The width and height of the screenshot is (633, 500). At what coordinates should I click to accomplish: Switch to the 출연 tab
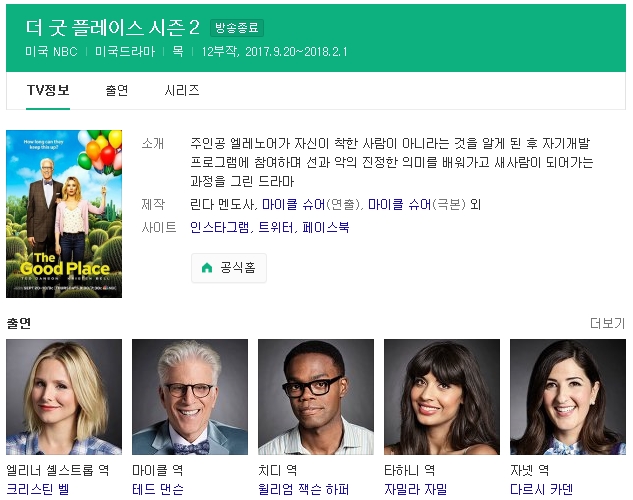pos(117,90)
